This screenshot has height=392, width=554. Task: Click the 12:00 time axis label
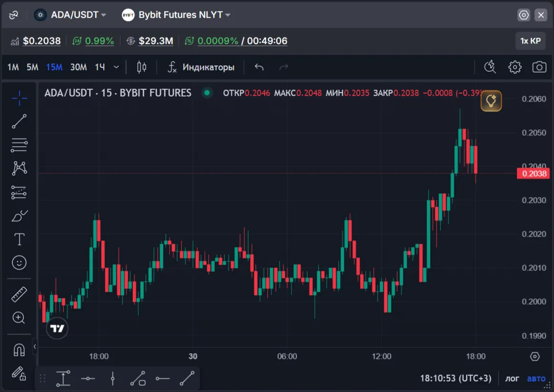coord(382,356)
